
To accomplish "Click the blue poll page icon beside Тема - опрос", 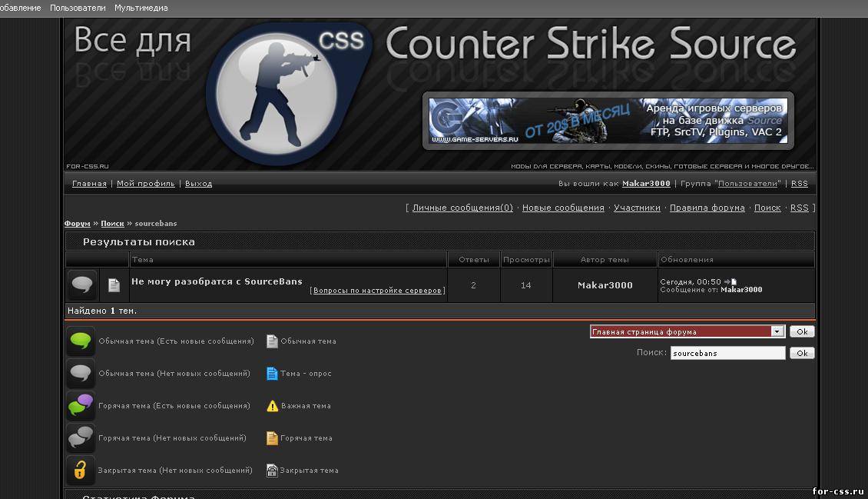I will pyautogui.click(x=272, y=373).
